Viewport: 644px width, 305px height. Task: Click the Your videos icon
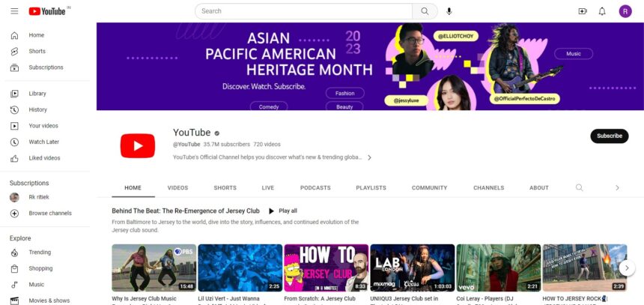(14, 126)
